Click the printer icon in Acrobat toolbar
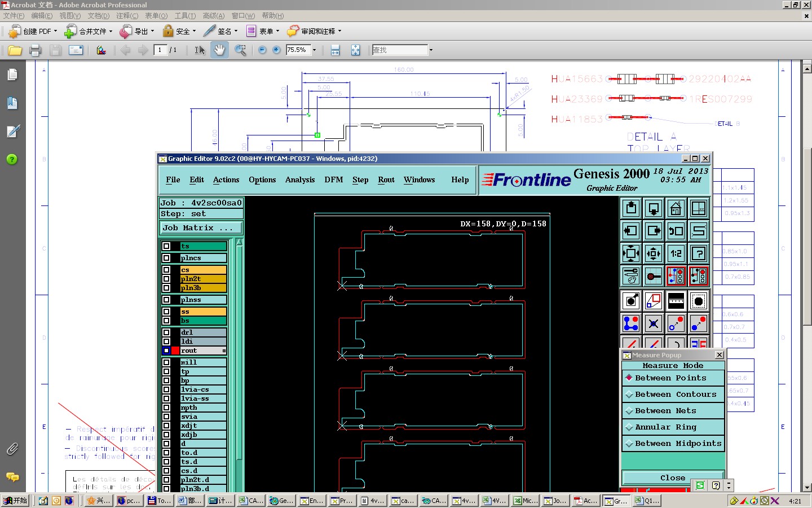Viewport: 812px width, 508px height. [x=35, y=50]
